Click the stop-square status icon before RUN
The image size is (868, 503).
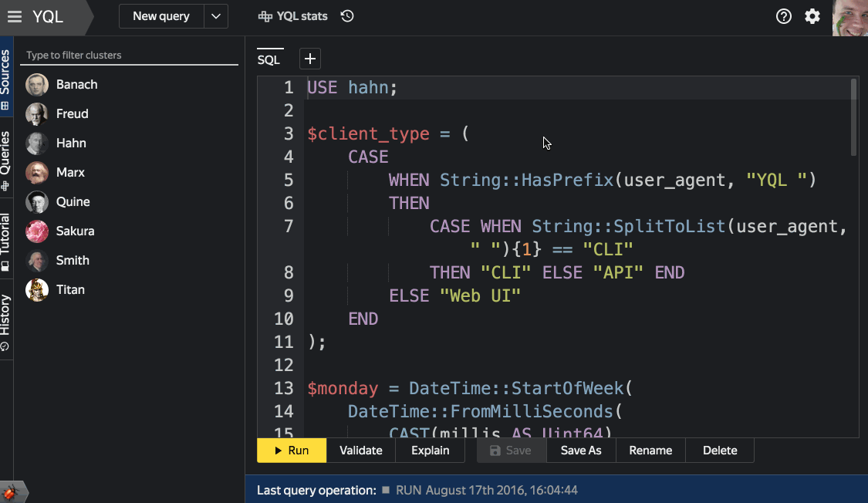386,490
